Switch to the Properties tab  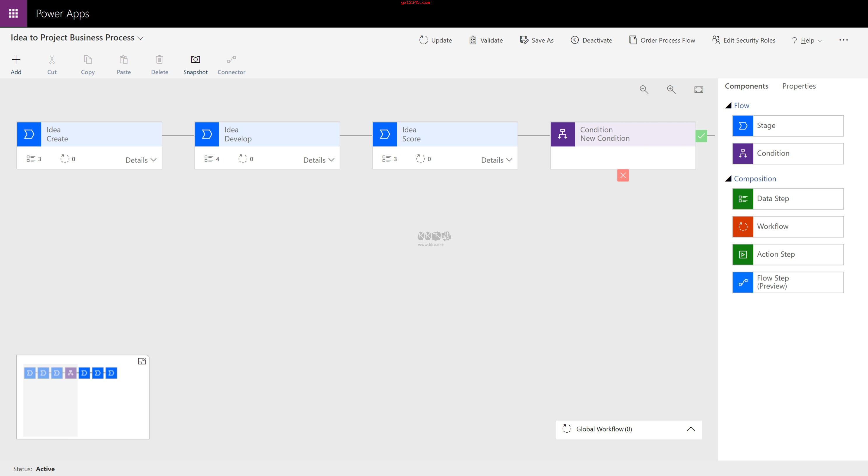click(x=799, y=86)
